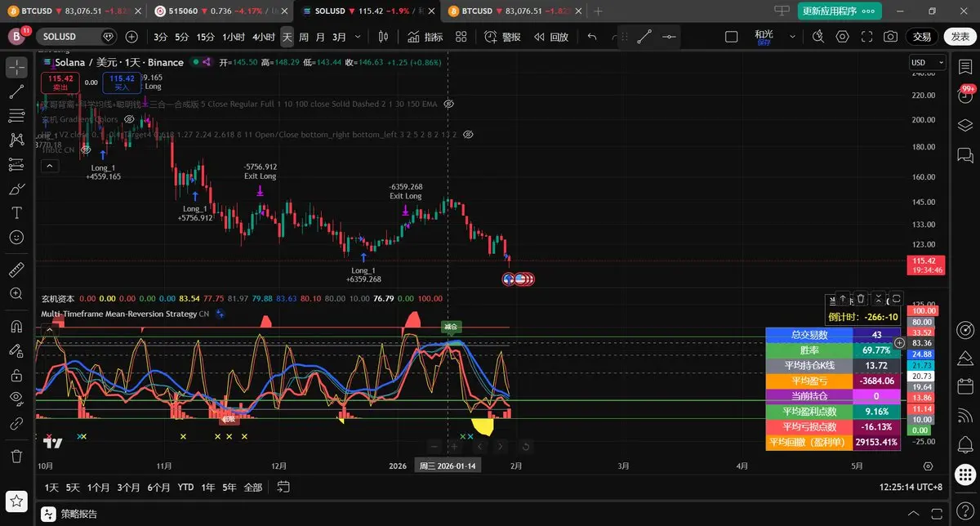Viewport: 980px width, 526px height.
Task: Select the 1小时 timeframe
Action: point(234,37)
